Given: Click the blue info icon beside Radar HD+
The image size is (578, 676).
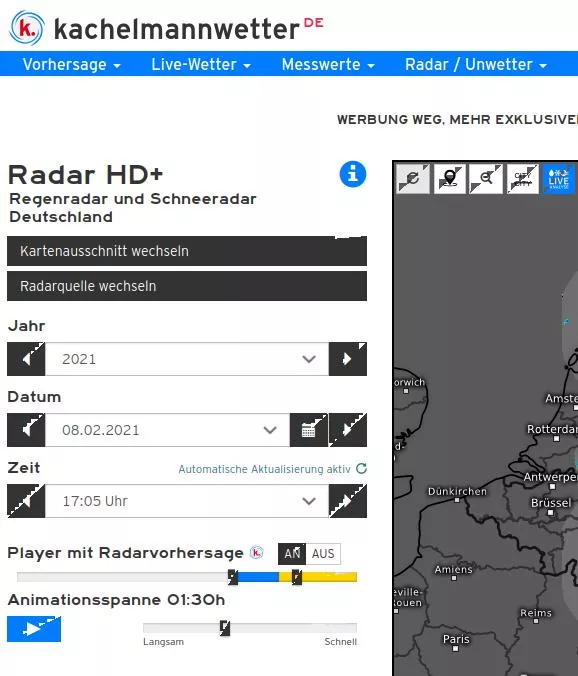Looking at the screenshot, I should point(353,174).
